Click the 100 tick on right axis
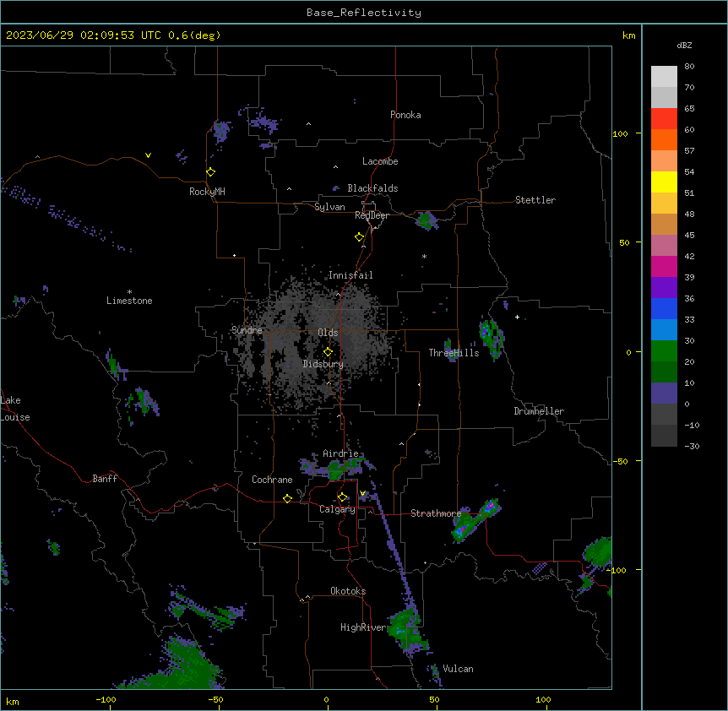The width and height of the screenshot is (728, 711). pos(620,133)
